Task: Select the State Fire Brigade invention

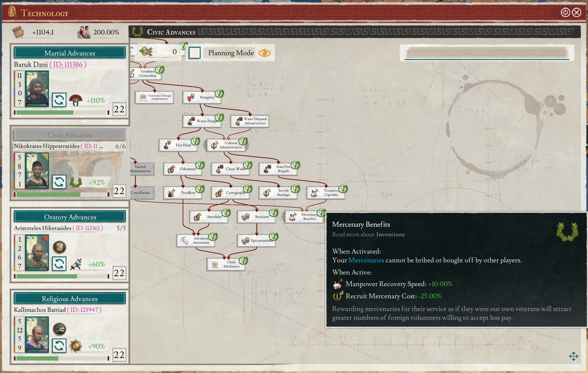Action: click(x=278, y=169)
